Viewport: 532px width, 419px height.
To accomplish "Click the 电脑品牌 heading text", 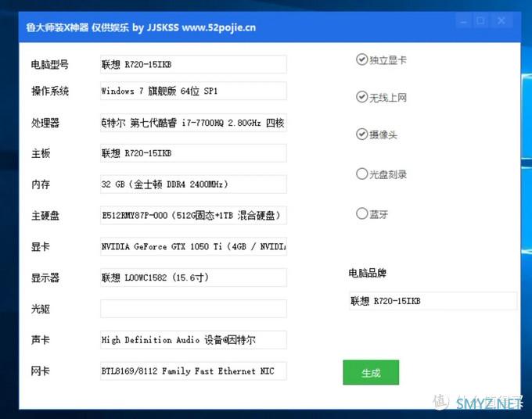I will tap(368, 273).
